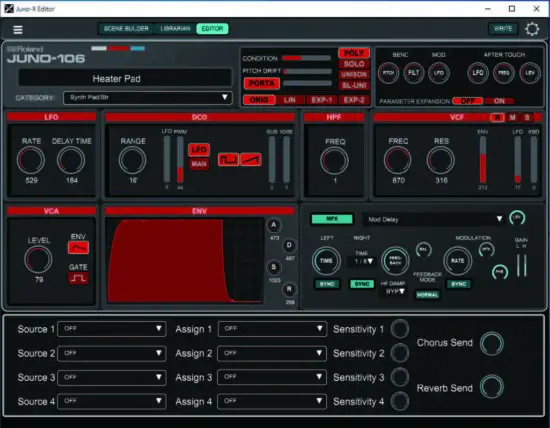The width and height of the screenshot is (550, 428).
Task: Toggle the PORTA portamento button
Action: (262, 83)
